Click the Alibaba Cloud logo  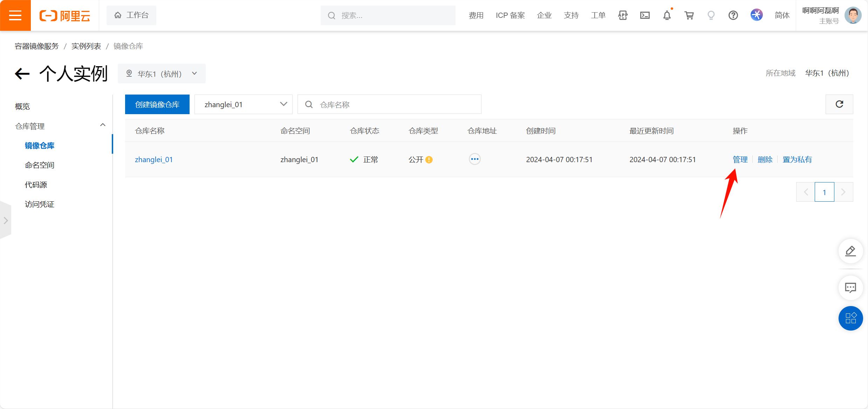tap(64, 15)
